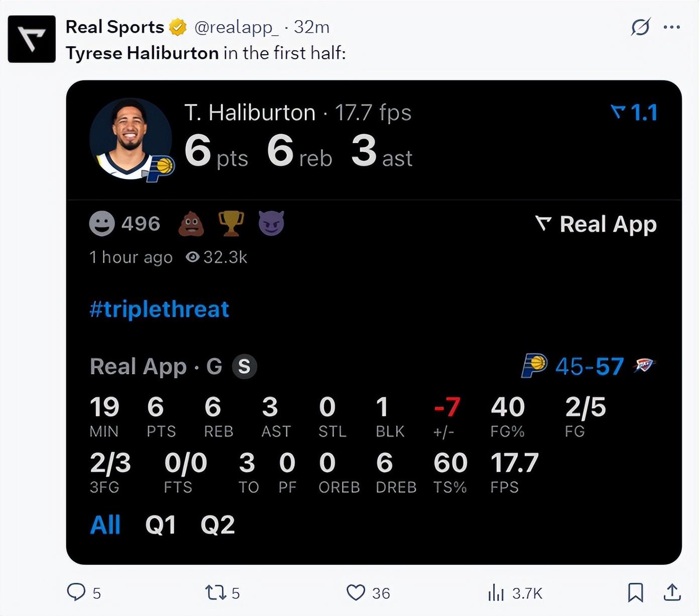This screenshot has height=616, width=699.
Task: Select the All stats tab
Action: 105,525
